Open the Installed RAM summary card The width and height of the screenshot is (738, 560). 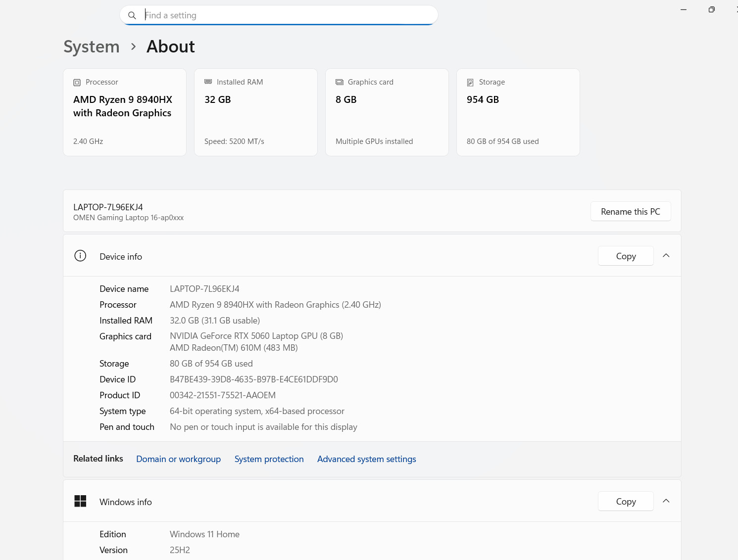(256, 112)
